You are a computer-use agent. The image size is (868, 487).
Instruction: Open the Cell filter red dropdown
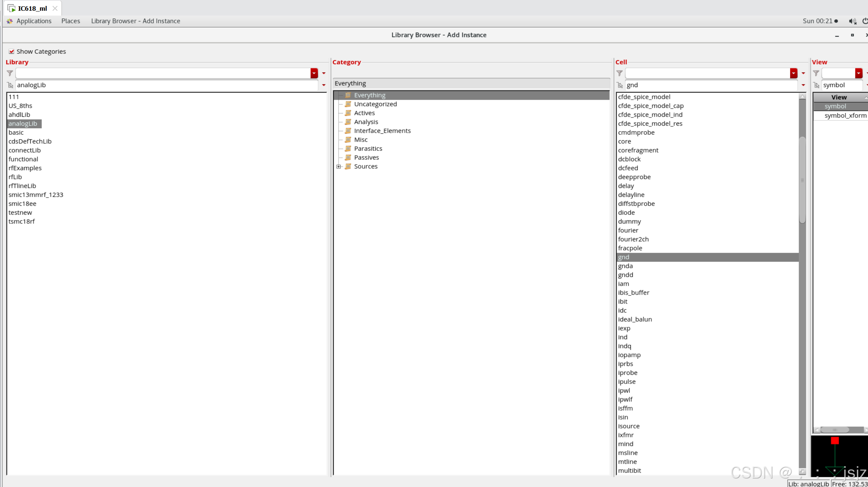(x=794, y=73)
